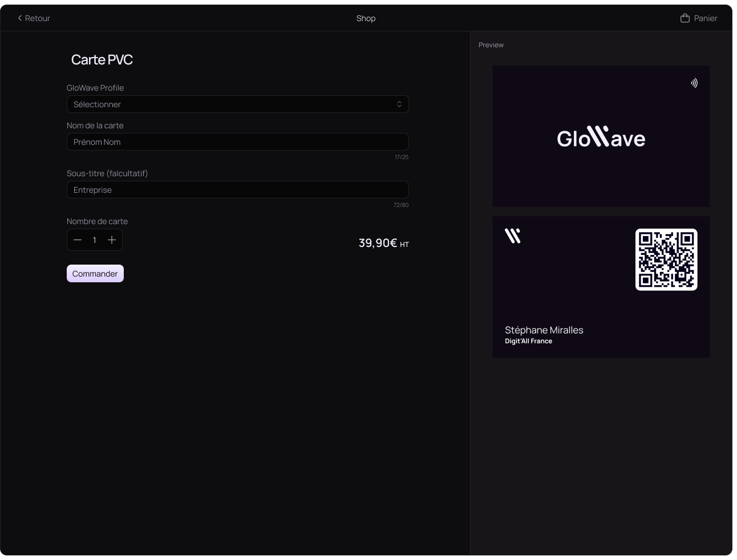Click the quantity value 1
The width and height of the screenshot is (737, 560).
pyautogui.click(x=95, y=240)
